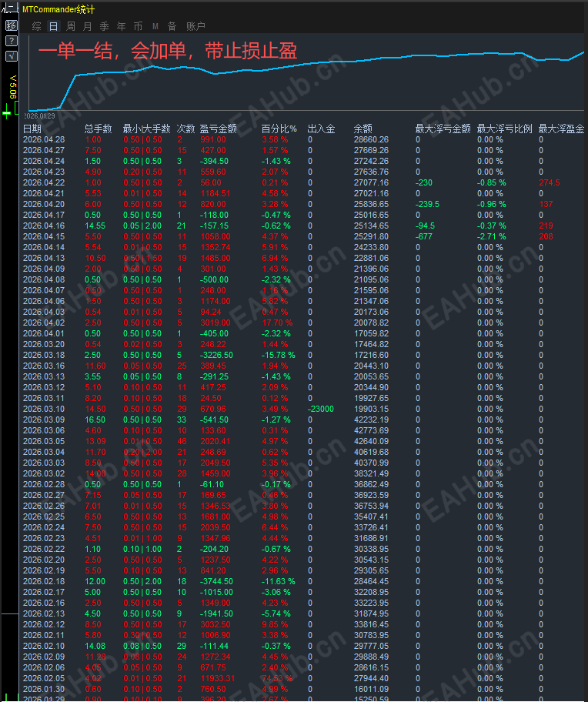This screenshot has height=702, width=588.
Task: Click the -1015.00 loss amount
Action: (x=216, y=592)
